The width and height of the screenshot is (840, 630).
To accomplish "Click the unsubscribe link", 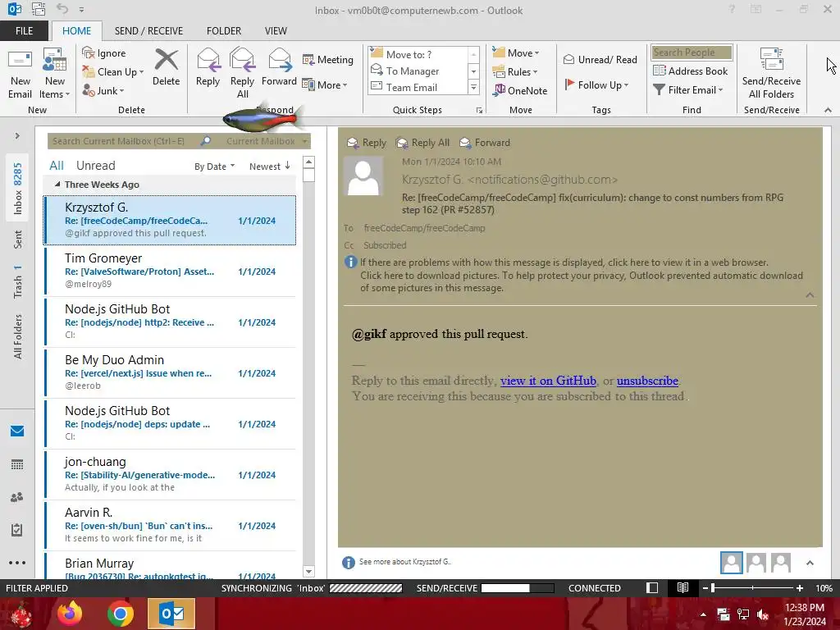I will (647, 381).
